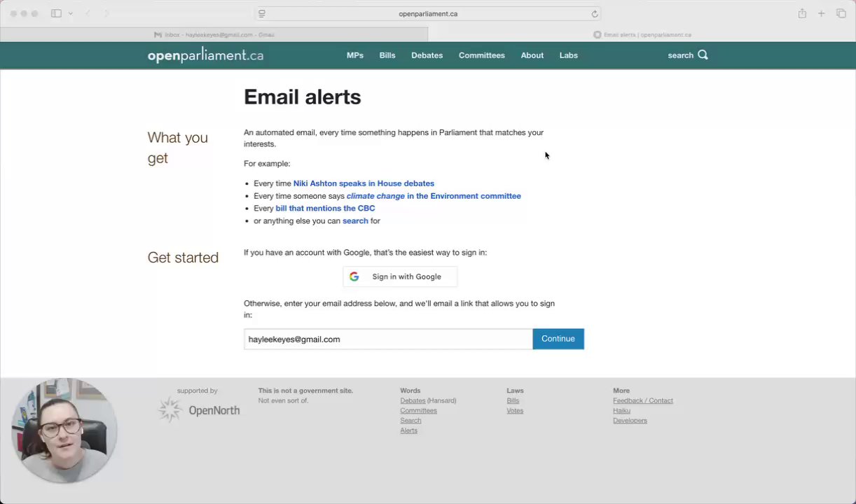Open Alerts link in the footer

click(x=408, y=430)
